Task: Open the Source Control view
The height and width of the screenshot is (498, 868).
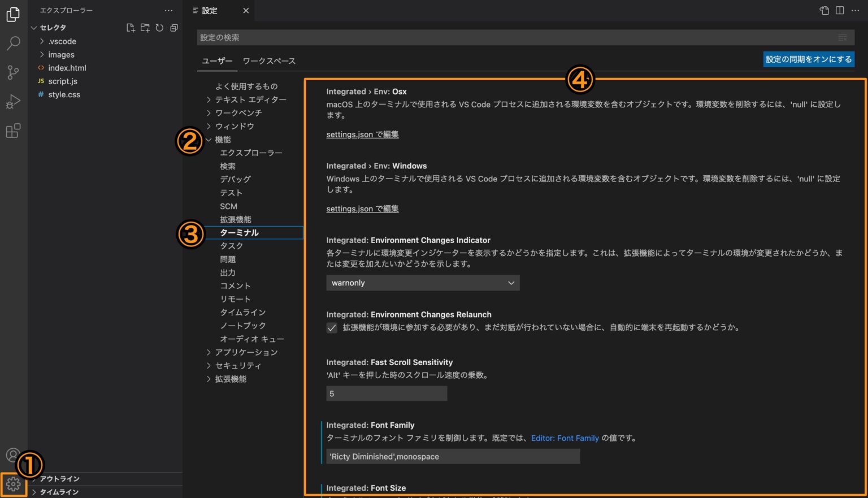Action: tap(13, 72)
